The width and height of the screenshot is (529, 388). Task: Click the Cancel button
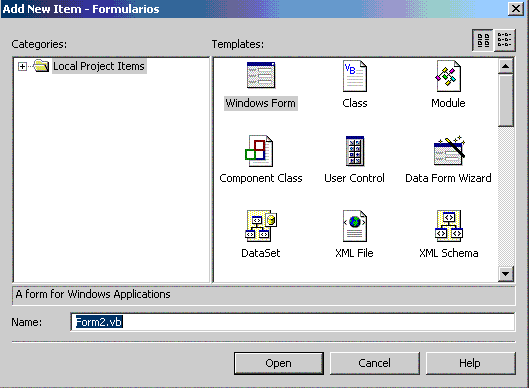(374, 363)
